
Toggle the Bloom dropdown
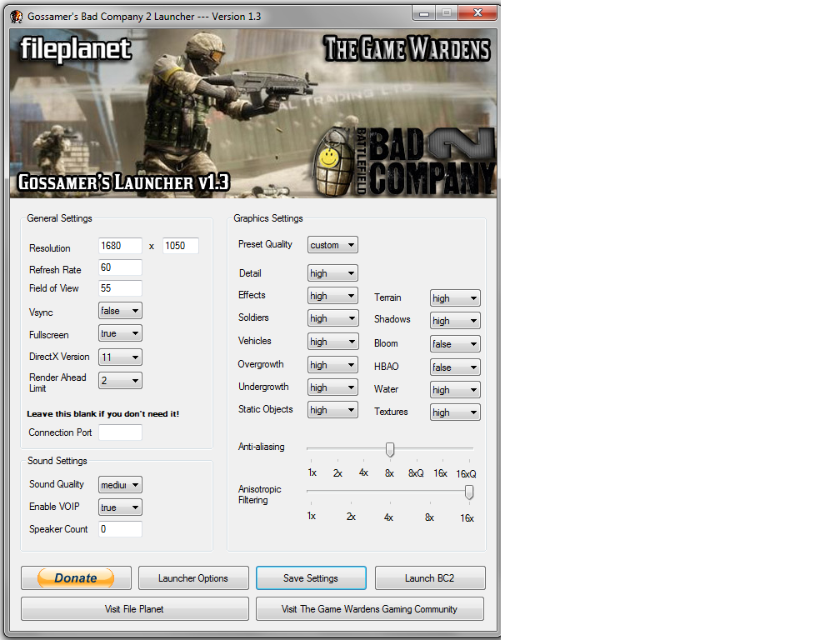[x=455, y=344]
